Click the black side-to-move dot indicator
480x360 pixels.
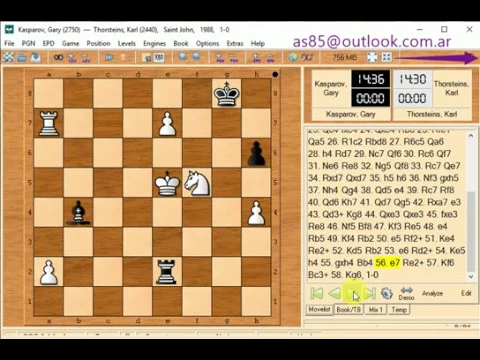point(275,74)
